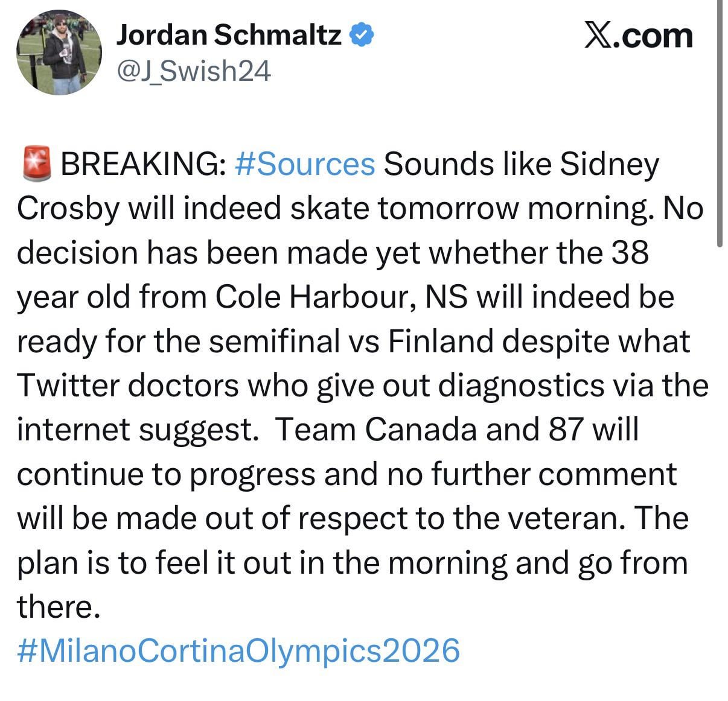Open the Jordan Schmaltz display name
728x701 pixels.
[229, 35]
